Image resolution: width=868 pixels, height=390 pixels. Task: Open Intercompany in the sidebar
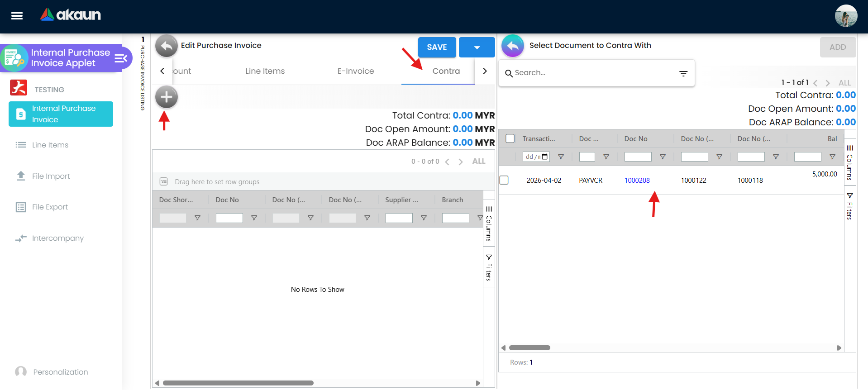click(57, 238)
